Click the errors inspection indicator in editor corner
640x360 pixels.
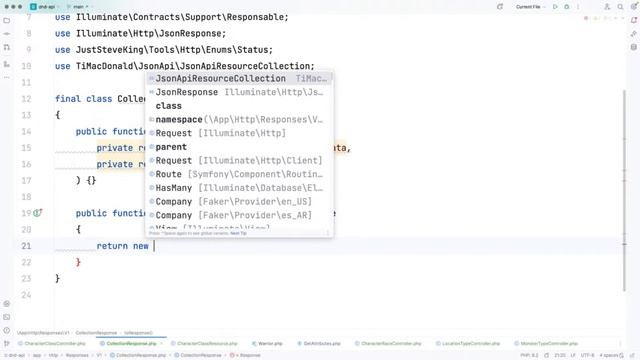coord(587,18)
